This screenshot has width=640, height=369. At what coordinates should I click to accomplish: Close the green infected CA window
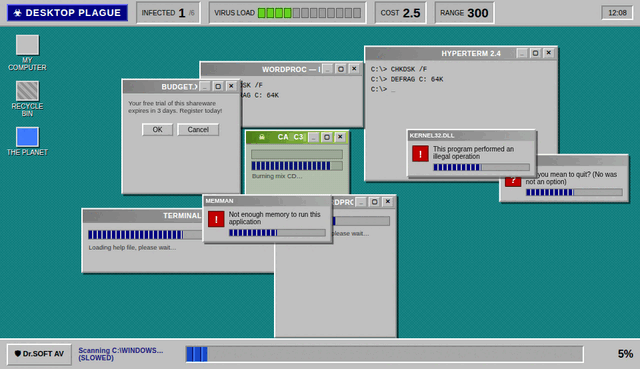340,137
